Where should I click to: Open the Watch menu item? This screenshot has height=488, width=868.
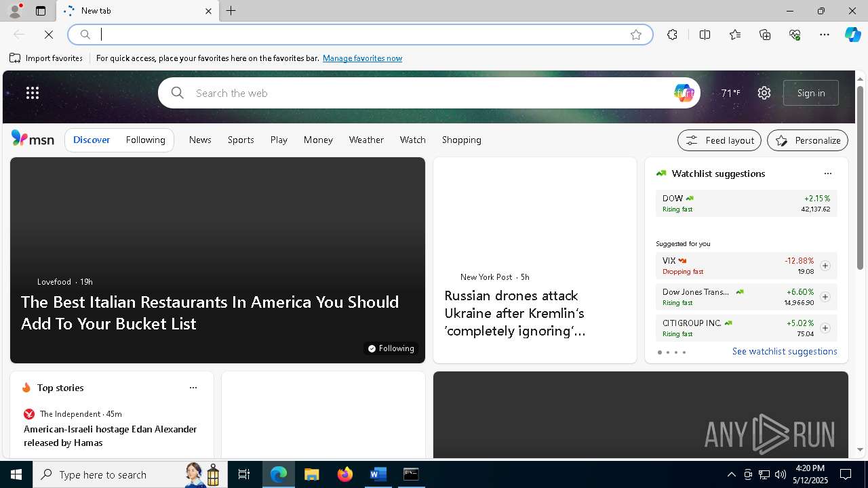click(x=412, y=140)
